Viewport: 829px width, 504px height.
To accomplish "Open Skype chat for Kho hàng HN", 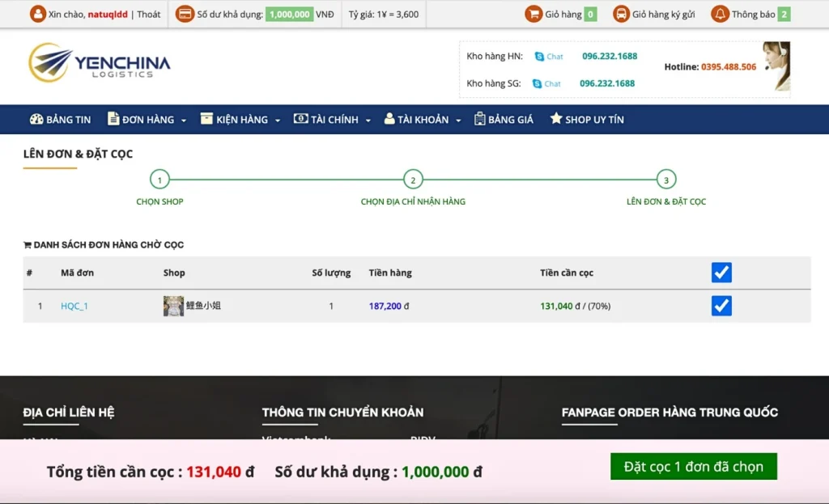I will pyautogui.click(x=549, y=57).
